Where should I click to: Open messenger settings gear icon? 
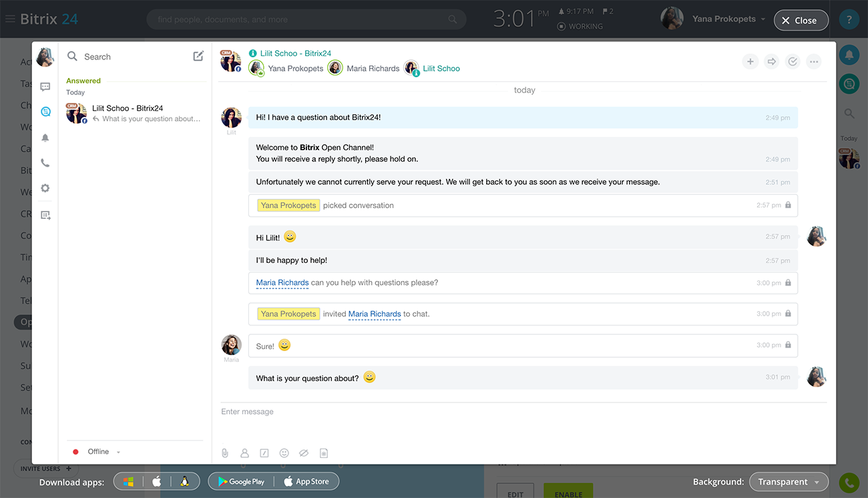[x=45, y=188]
